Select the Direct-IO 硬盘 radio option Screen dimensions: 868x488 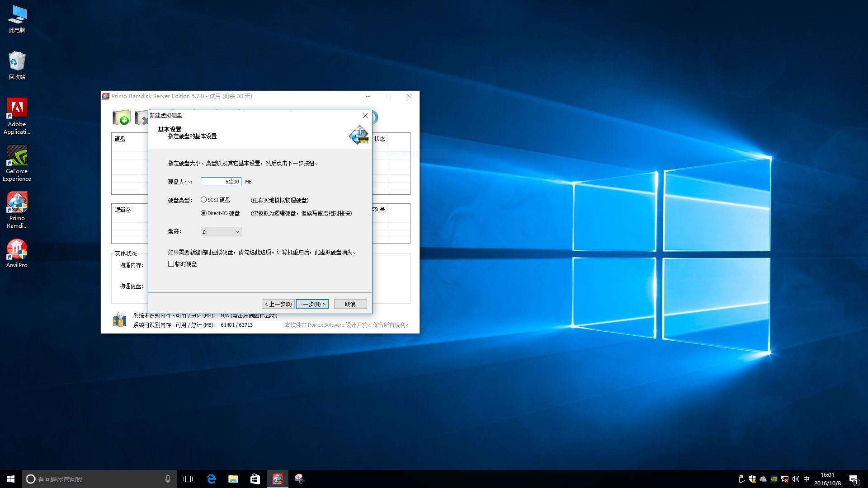(x=204, y=213)
